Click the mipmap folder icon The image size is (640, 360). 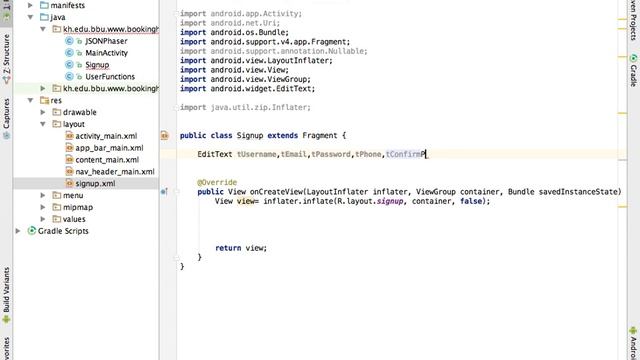(x=57, y=207)
